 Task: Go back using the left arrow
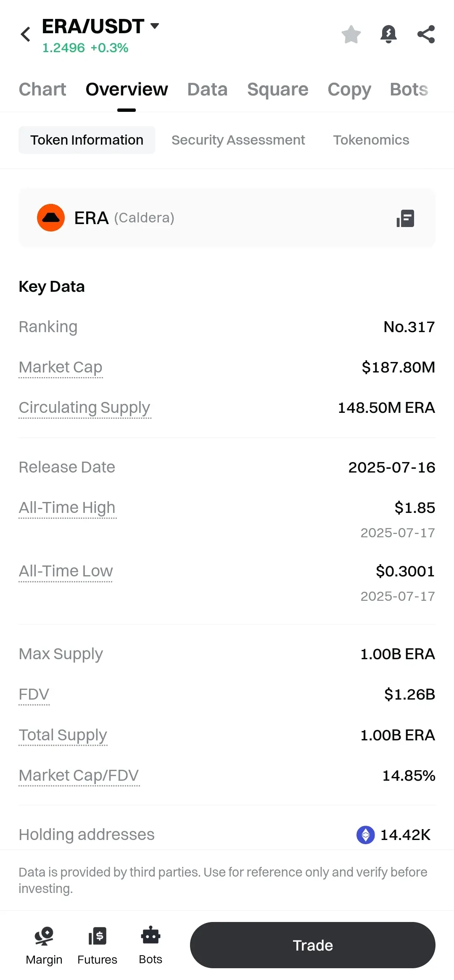(x=26, y=34)
